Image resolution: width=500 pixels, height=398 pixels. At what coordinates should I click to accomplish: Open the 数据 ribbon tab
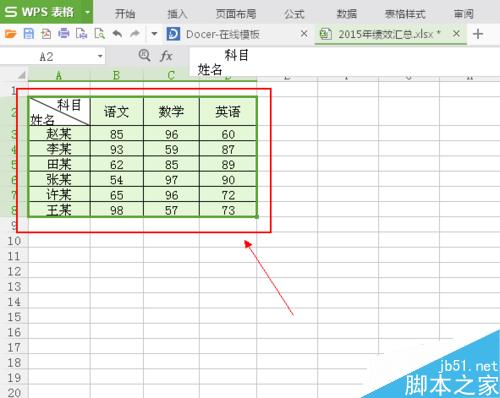[x=346, y=14]
